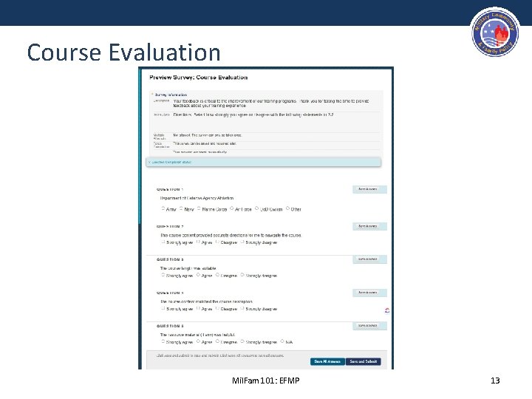532x399 pixels.
Task: Pick Disagree for Question 3
Action: [217, 275]
